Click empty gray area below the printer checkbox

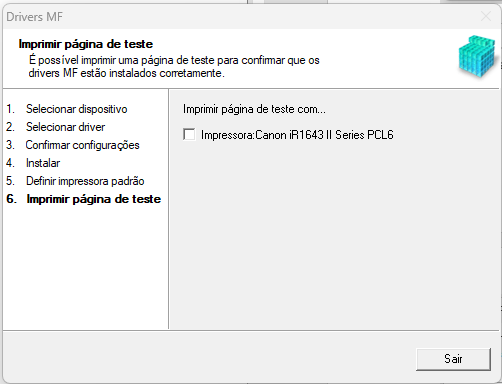(333, 233)
